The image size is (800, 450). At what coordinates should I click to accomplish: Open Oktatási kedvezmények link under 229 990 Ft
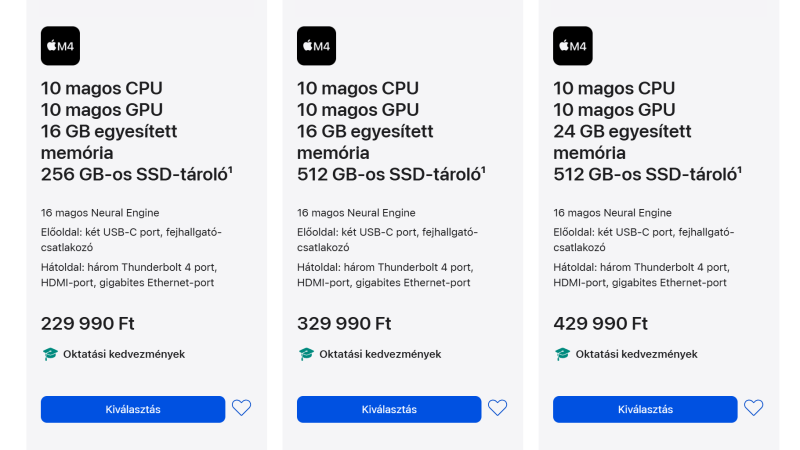coord(124,354)
